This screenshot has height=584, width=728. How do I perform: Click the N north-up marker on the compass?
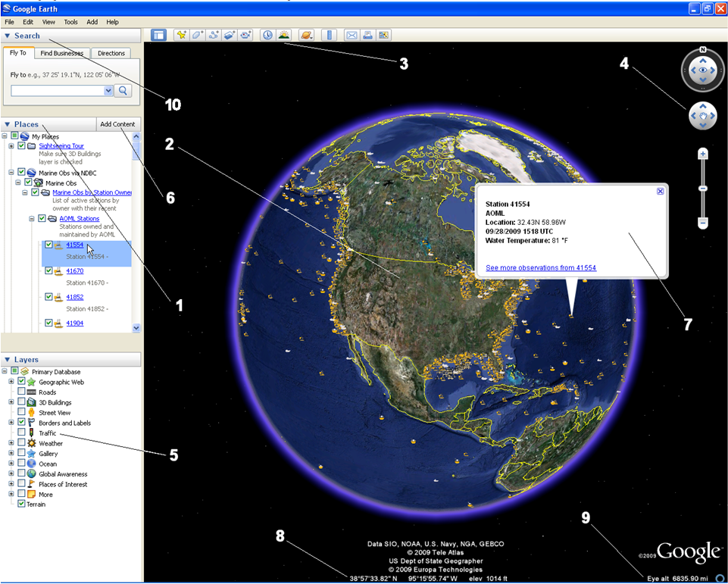[703, 50]
